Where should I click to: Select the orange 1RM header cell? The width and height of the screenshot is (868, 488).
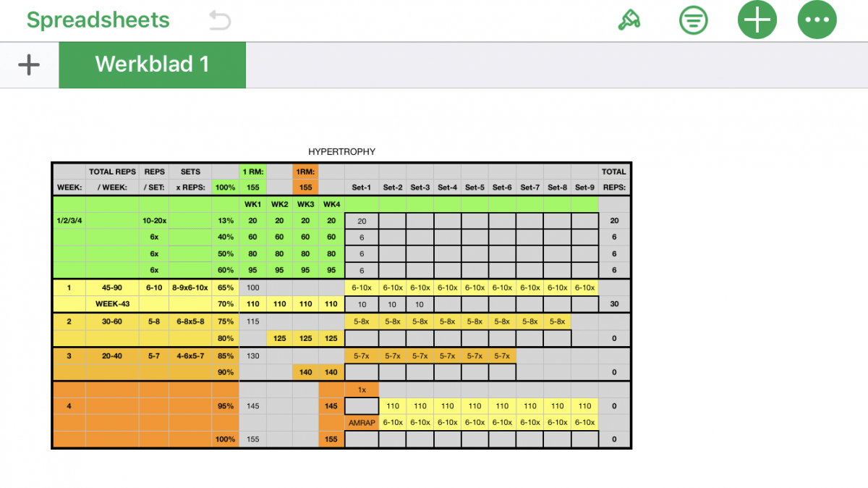305,172
